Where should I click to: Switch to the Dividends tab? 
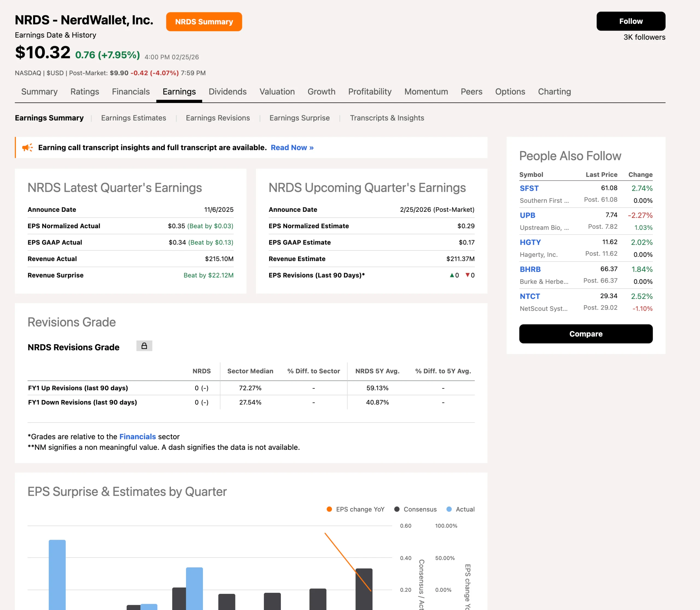(227, 92)
